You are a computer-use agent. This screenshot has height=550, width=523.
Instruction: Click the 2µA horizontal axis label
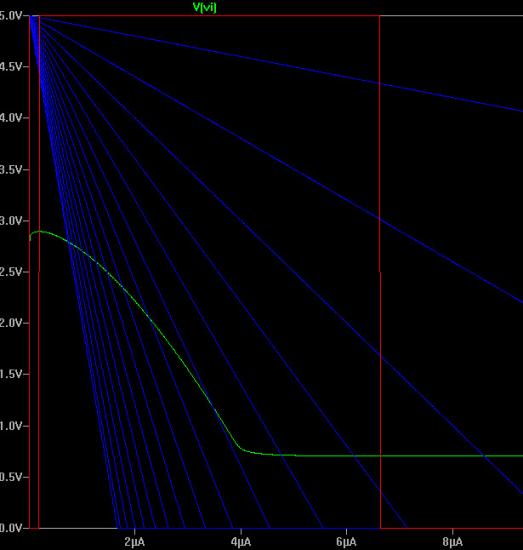pos(134,542)
